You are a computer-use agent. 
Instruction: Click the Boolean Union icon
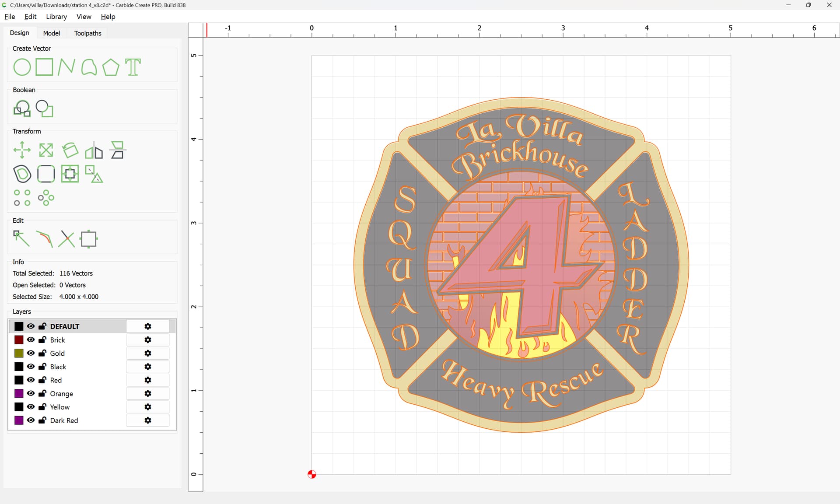22,108
